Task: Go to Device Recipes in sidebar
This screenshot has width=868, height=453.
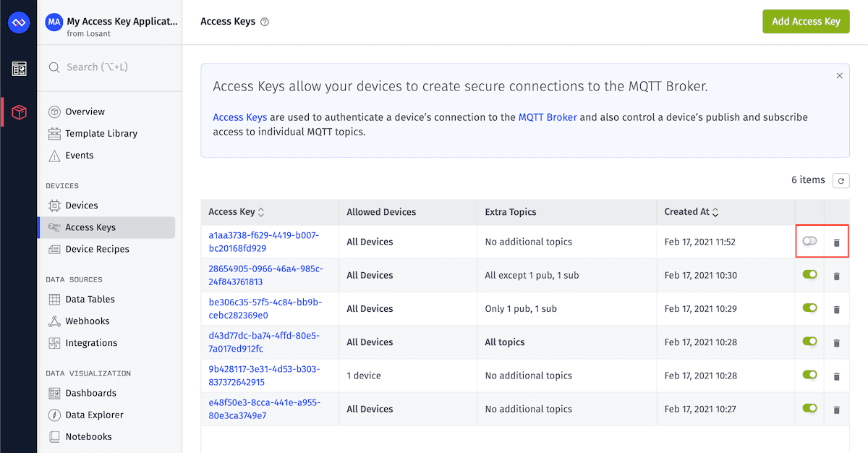Action: (97, 249)
